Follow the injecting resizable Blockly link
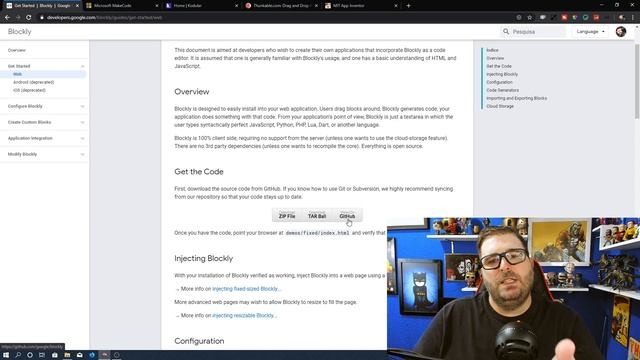This screenshot has width=640, height=360. pos(244,316)
